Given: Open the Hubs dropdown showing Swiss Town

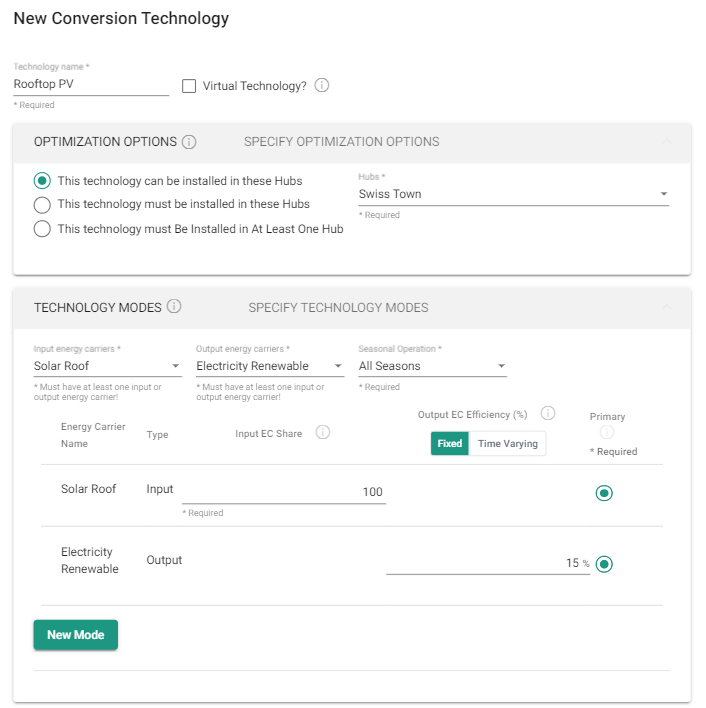Looking at the screenshot, I should point(513,194).
